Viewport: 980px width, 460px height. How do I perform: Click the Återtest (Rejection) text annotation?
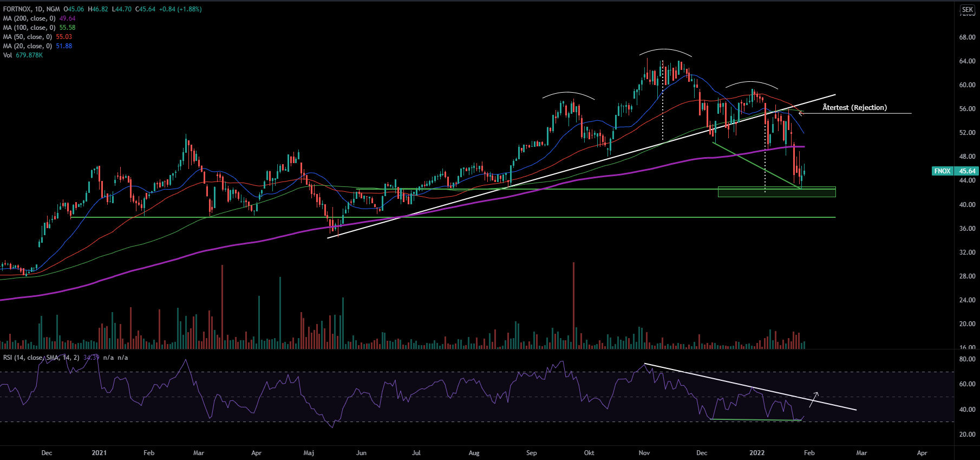coord(854,107)
